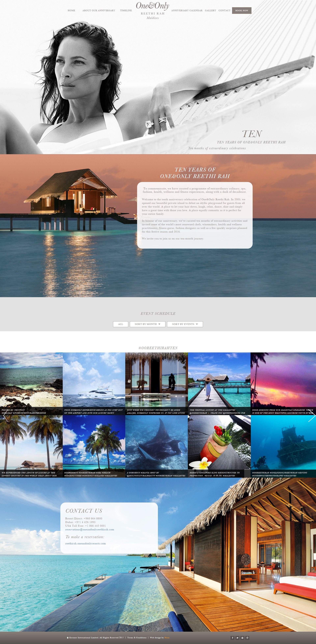The height and width of the screenshot is (644, 316).
Task: Go to the Gallery menu item
Action: click(211, 11)
